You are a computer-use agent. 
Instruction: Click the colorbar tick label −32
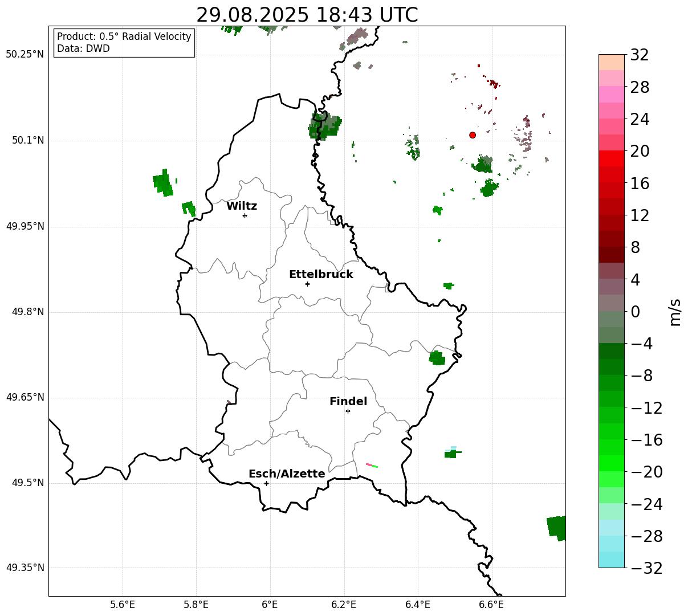click(646, 568)
